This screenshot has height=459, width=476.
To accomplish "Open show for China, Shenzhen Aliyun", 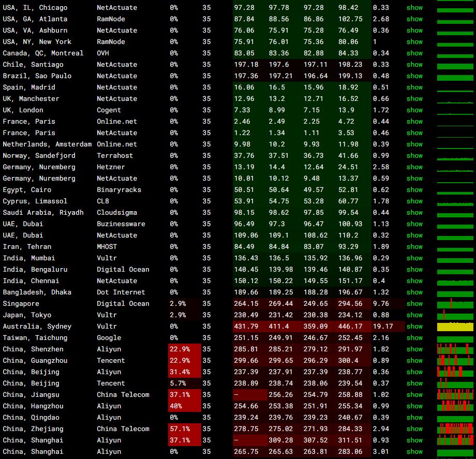I will [414, 349].
